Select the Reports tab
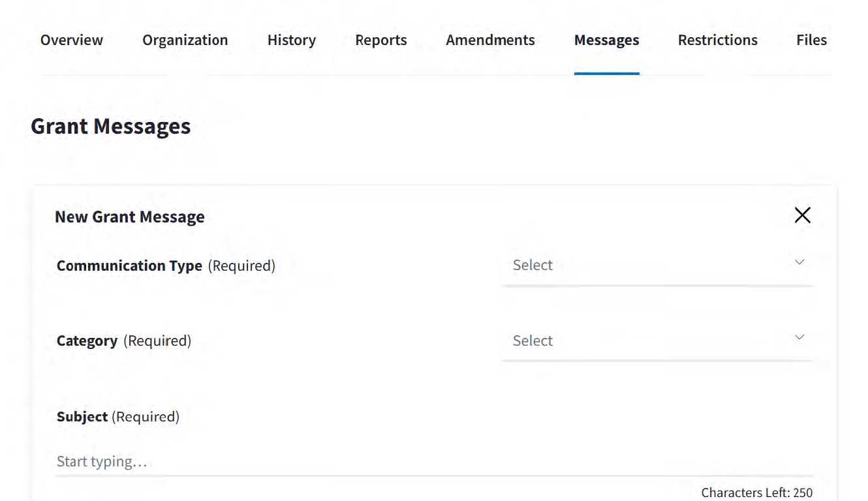The width and height of the screenshot is (868, 501). [381, 40]
